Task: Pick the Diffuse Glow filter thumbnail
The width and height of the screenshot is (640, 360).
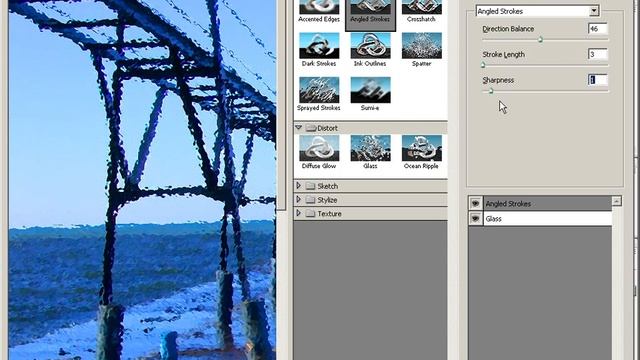Action: (x=319, y=148)
